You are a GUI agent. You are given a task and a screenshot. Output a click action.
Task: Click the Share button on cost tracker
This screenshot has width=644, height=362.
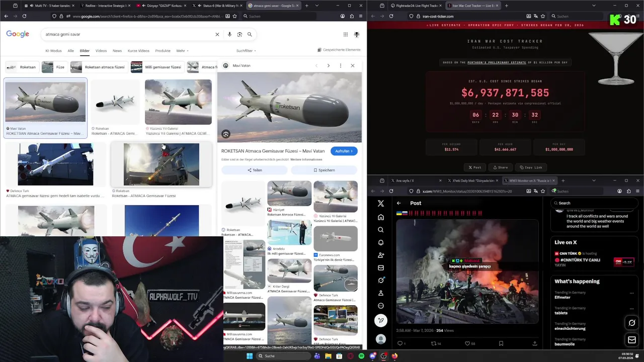pyautogui.click(x=500, y=167)
